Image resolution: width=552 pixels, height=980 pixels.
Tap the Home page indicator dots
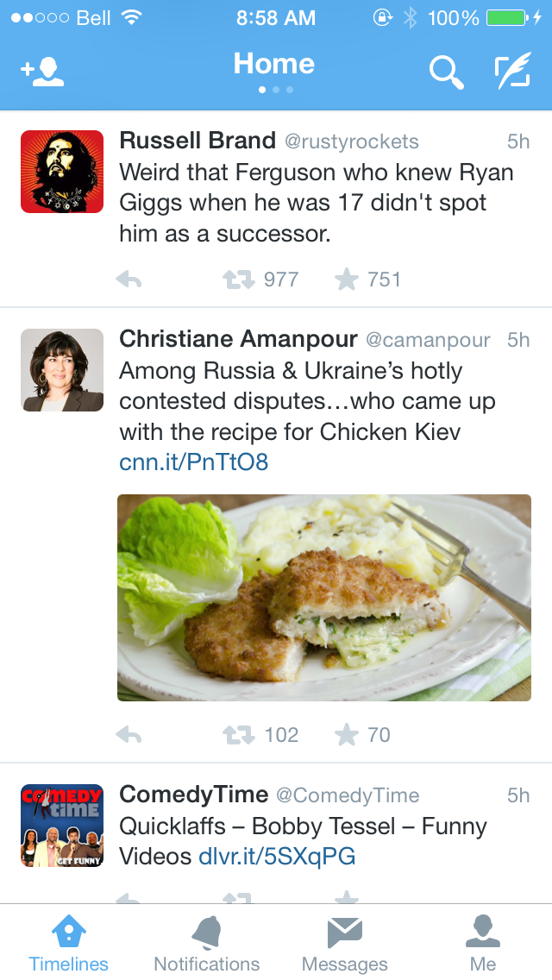click(276, 90)
